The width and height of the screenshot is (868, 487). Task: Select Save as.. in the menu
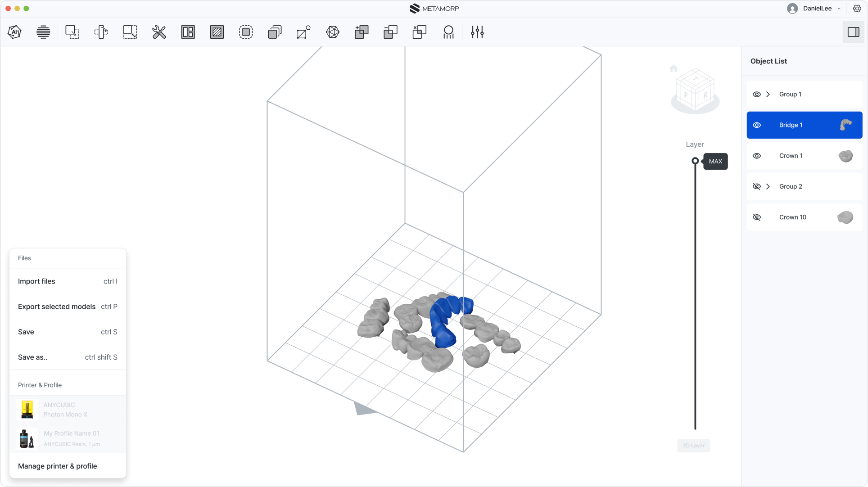[x=32, y=357]
